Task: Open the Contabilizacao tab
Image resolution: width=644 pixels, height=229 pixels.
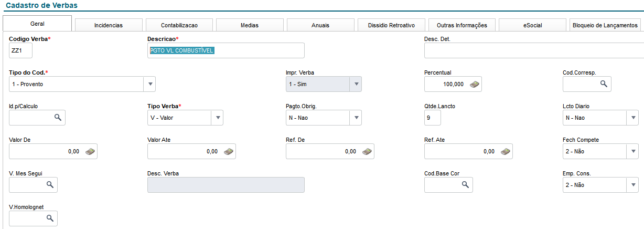Action: (179, 25)
